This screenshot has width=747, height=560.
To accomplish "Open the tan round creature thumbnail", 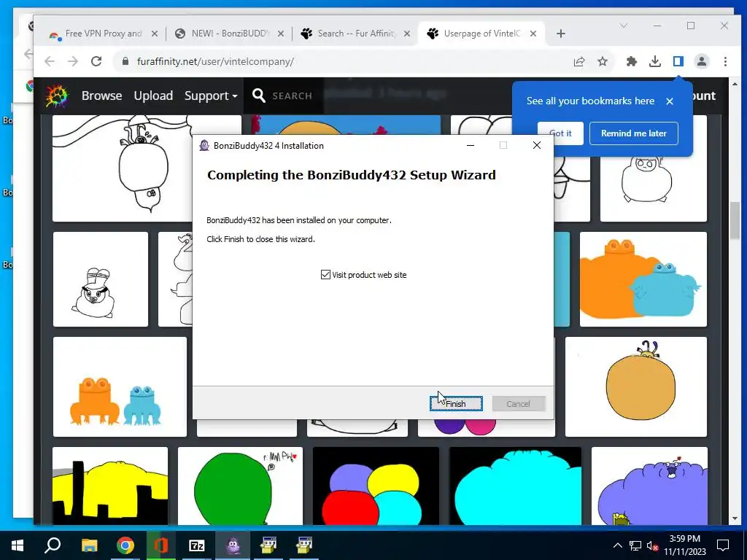I will 636,386.
